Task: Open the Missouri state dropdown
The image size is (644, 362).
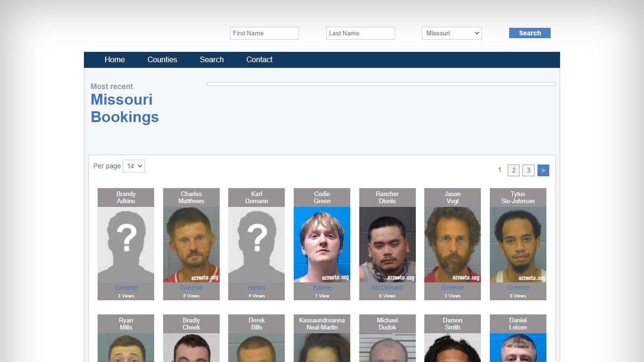Action: pos(452,33)
